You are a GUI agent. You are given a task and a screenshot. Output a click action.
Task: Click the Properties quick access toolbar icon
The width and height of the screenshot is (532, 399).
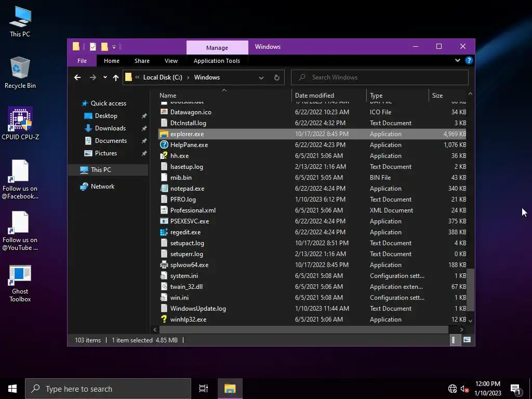93,47
